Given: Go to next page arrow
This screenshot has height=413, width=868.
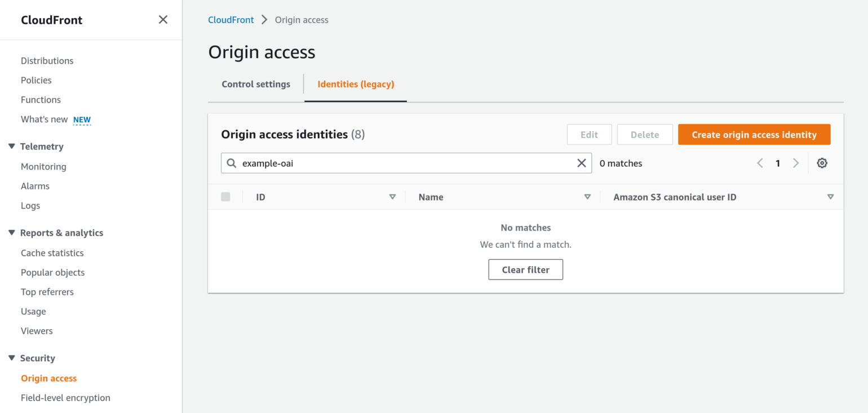Looking at the screenshot, I should 796,163.
